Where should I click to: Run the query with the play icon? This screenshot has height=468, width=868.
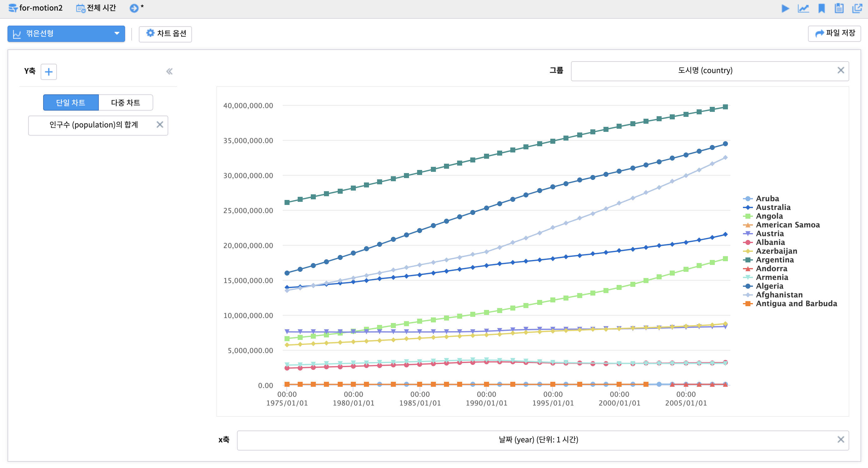tap(785, 8)
